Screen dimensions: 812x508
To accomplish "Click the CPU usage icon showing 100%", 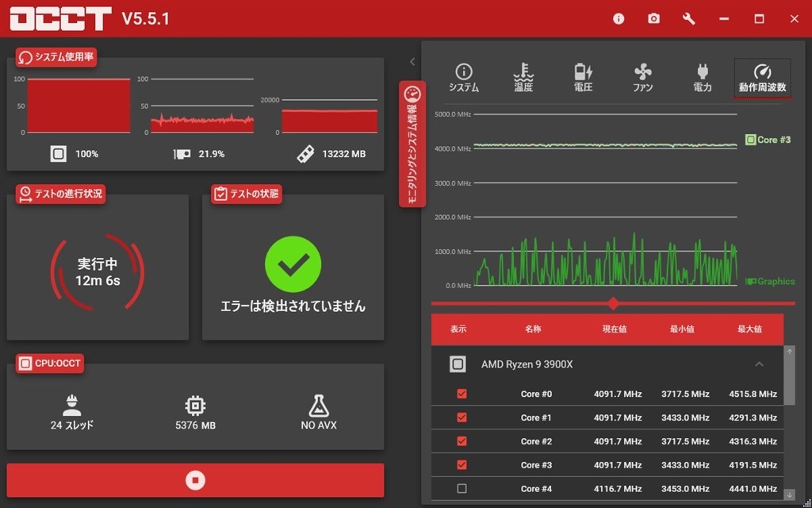I will (58, 154).
